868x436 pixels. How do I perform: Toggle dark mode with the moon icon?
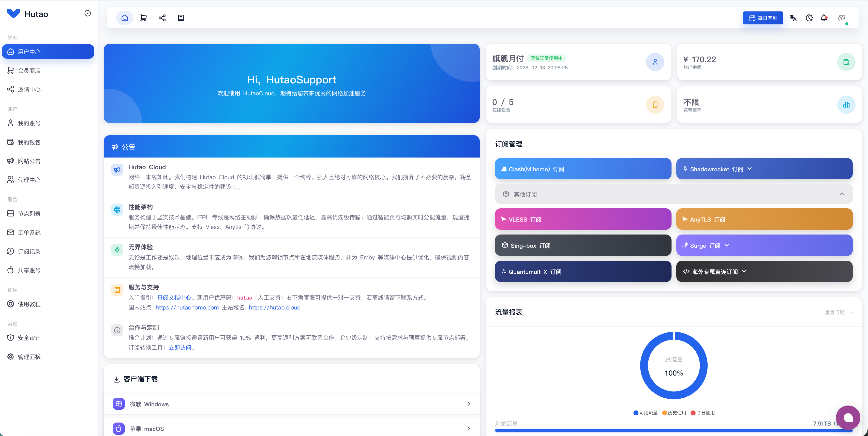[809, 18]
